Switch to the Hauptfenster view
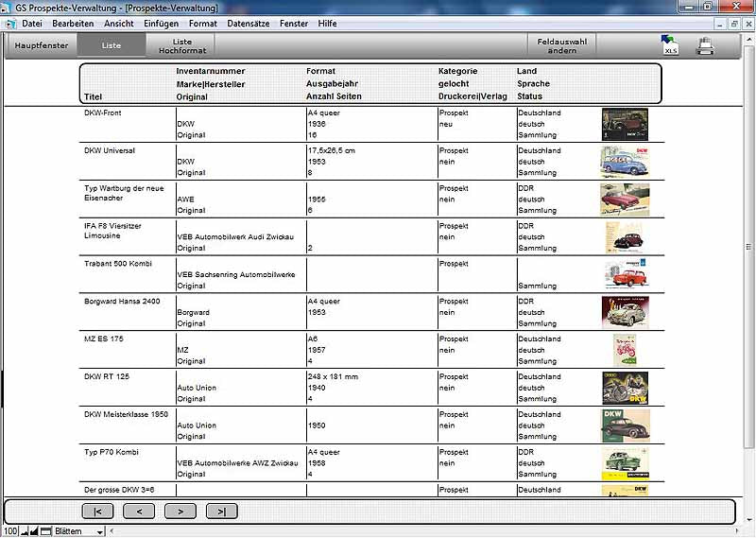This screenshot has height=538, width=756. click(x=41, y=45)
